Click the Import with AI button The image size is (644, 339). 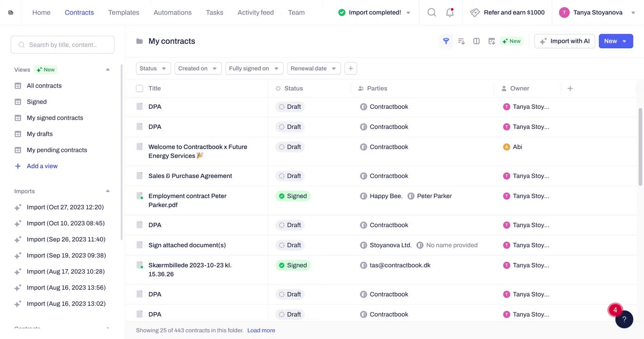[x=565, y=41]
